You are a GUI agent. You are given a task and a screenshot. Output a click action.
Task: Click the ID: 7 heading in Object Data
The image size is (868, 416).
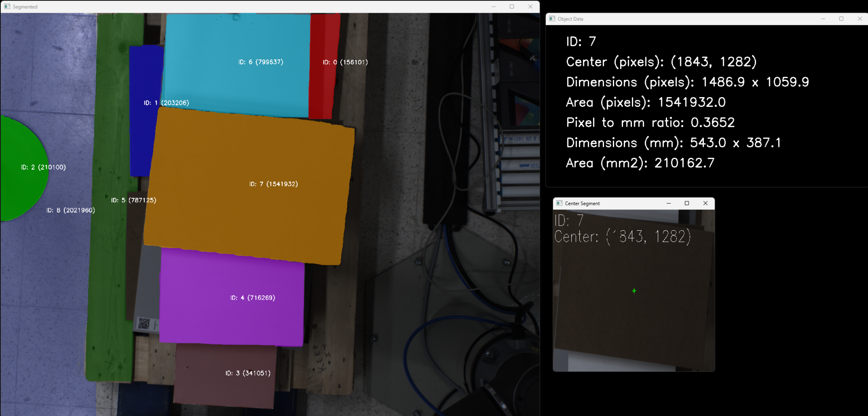[x=581, y=42]
